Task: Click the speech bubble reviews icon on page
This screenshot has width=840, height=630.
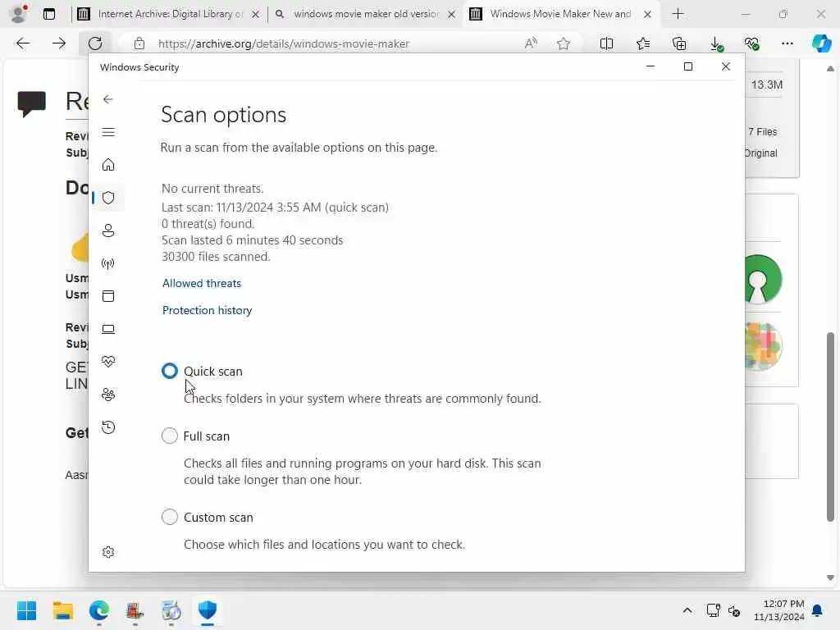Action: tap(32, 104)
